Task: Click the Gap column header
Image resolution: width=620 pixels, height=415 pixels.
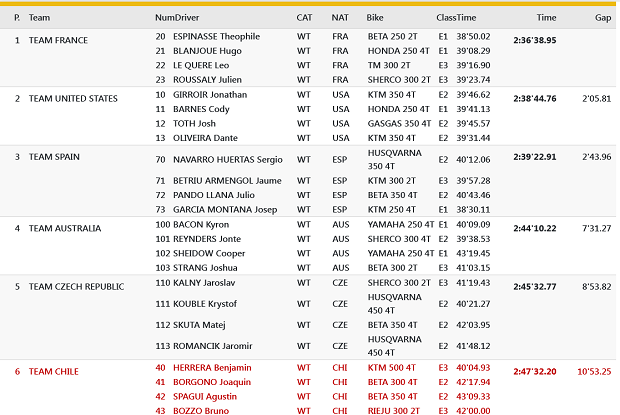Action: [x=603, y=17]
